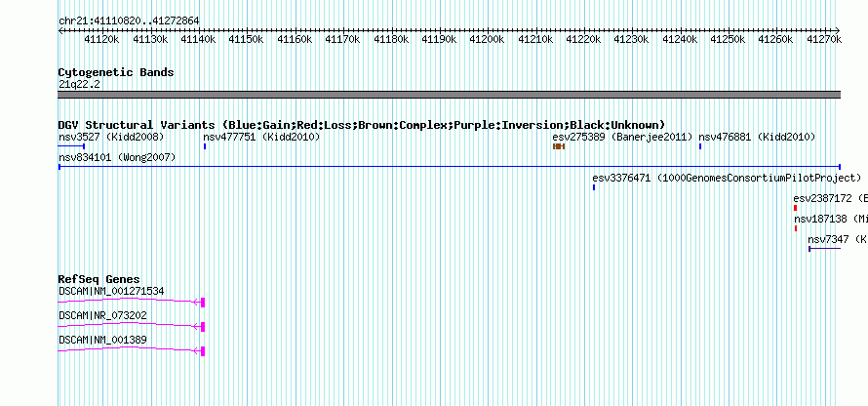Click the 41180k ruler position

(391, 39)
